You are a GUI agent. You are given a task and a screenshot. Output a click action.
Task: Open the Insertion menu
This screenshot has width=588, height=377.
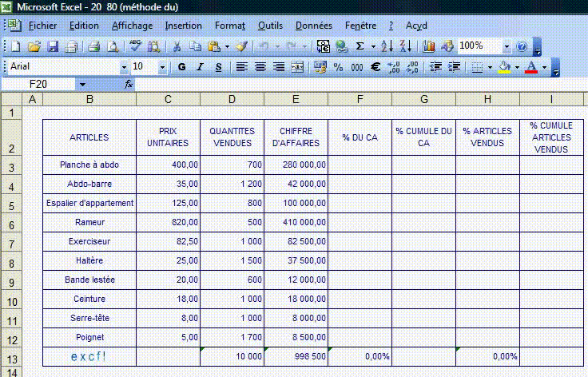click(x=183, y=26)
